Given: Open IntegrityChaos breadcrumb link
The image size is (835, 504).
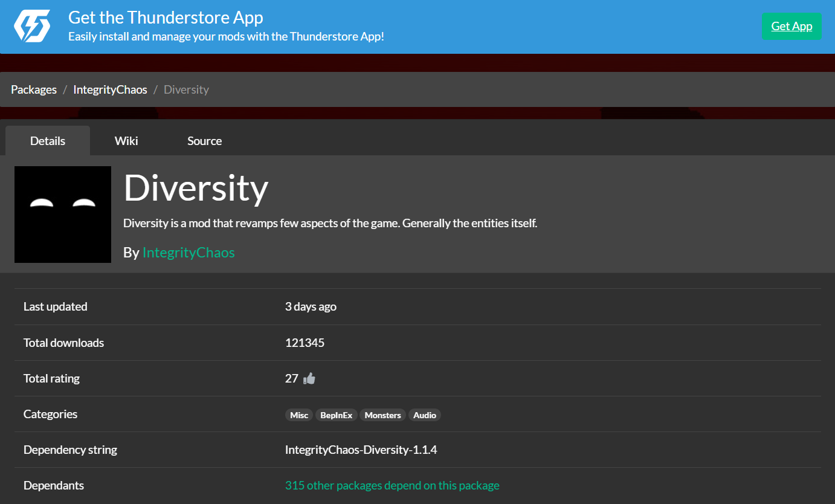Looking at the screenshot, I should tap(110, 89).
